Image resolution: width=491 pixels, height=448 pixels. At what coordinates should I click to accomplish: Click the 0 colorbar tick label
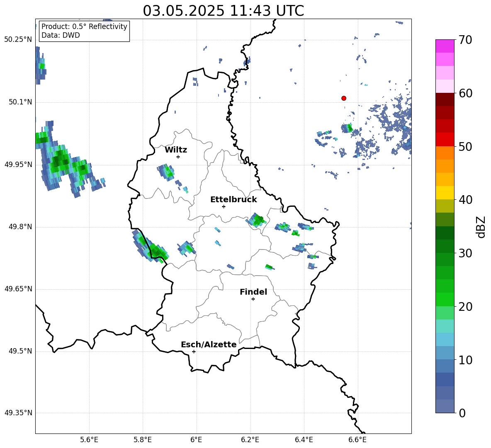click(x=462, y=413)
